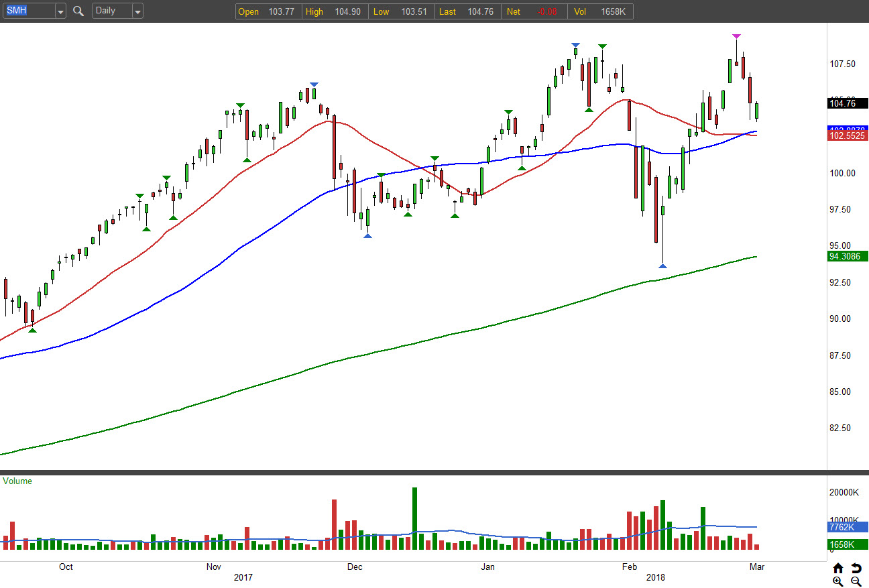Click the Mar date axis label
869x588 pixels.
pyautogui.click(x=756, y=567)
